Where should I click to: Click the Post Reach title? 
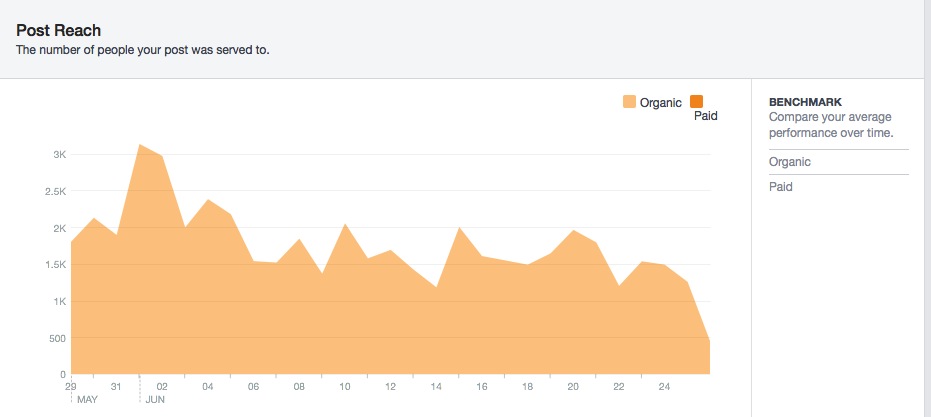click(x=58, y=31)
